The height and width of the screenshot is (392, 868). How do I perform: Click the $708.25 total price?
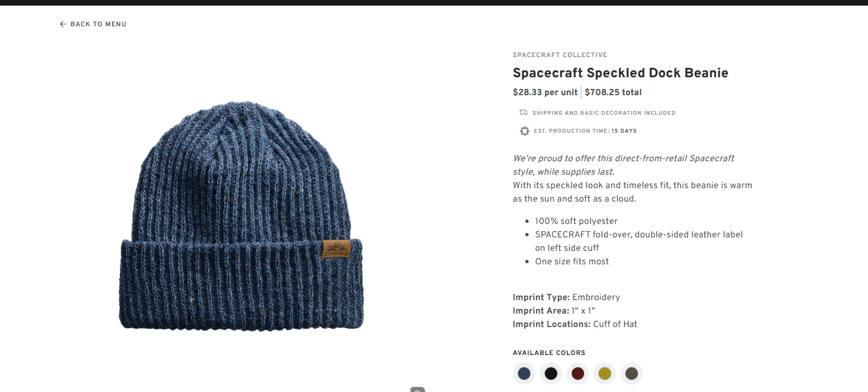tap(613, 92)
